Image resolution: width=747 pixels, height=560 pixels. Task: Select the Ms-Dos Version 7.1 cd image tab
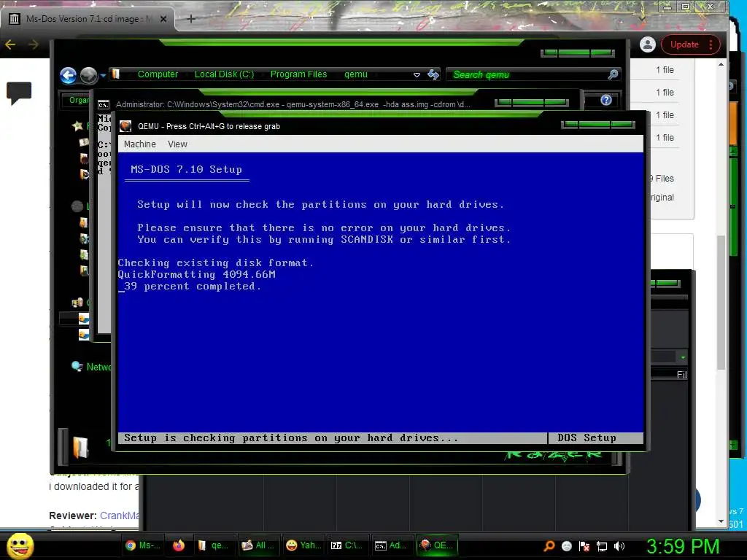click(x=88, y=18)
